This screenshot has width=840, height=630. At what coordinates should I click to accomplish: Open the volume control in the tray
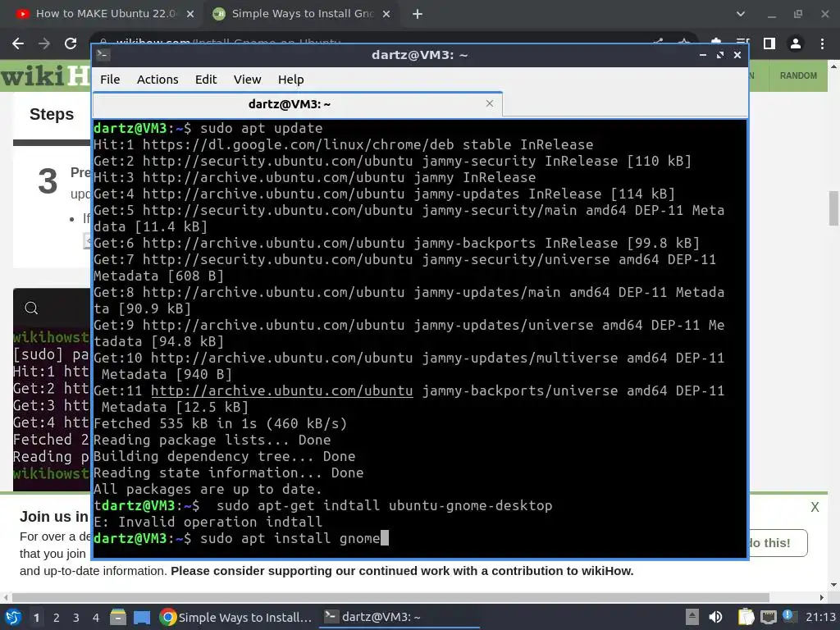click(x=715, y=617)
